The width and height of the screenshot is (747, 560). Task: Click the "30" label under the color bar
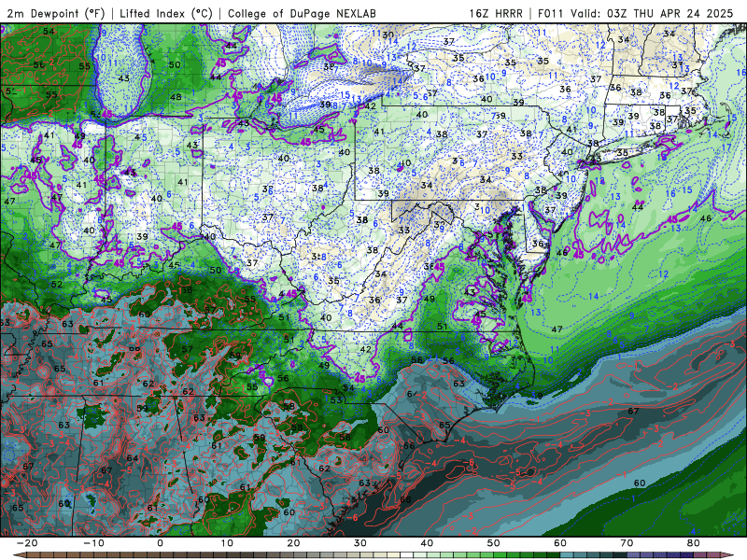(360, 543)
